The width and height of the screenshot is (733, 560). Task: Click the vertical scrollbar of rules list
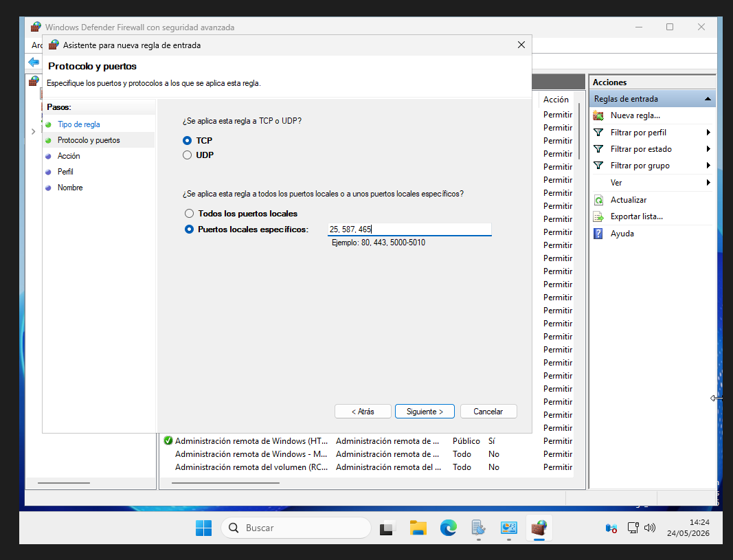pyautogui.click(x=580, y=131)
